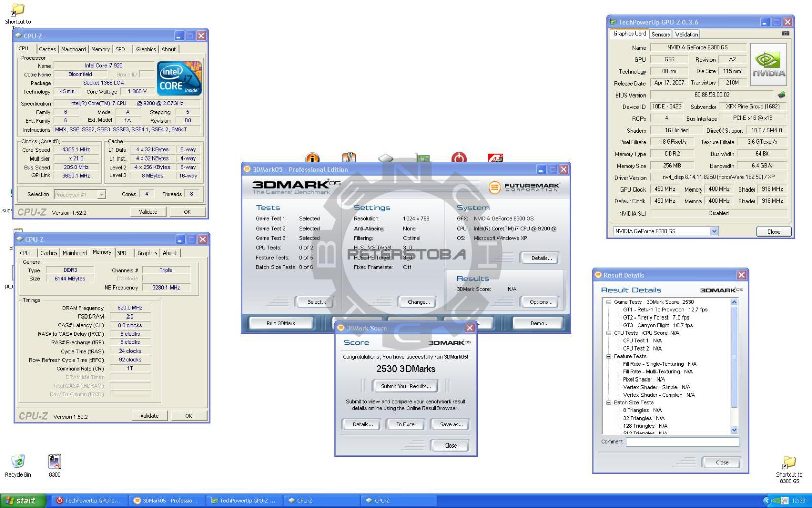Image resolution: width=812 pixels, height=508 pixels.
Task: Click Select... tests button in 3DMark05
Action: 316,302
